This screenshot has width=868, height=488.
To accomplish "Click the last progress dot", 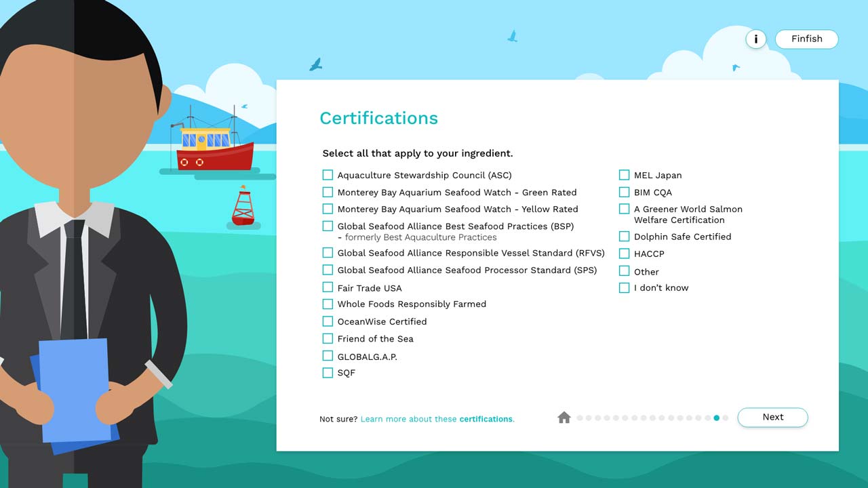I will click(x=726, y=418).
